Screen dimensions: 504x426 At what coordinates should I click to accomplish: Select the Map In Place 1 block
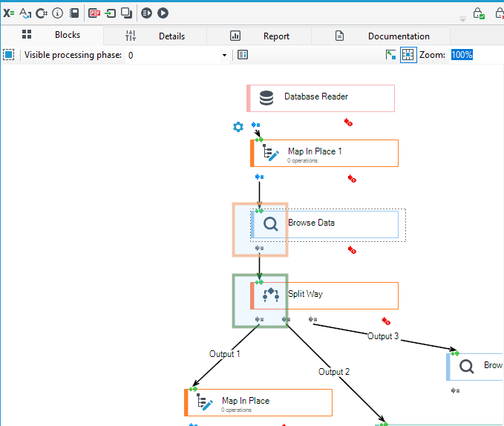tap(324, 153)
